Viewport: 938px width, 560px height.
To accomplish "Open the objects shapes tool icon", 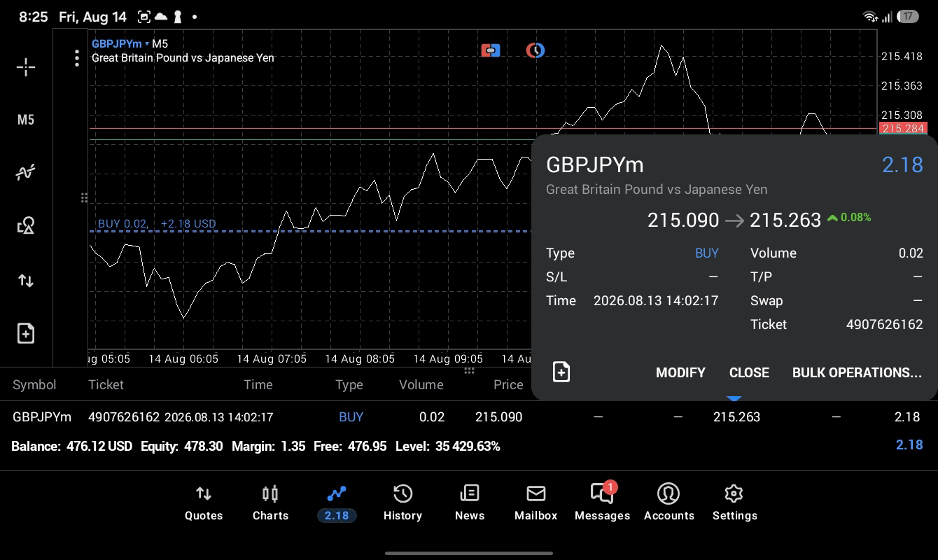I will (26, 225).
